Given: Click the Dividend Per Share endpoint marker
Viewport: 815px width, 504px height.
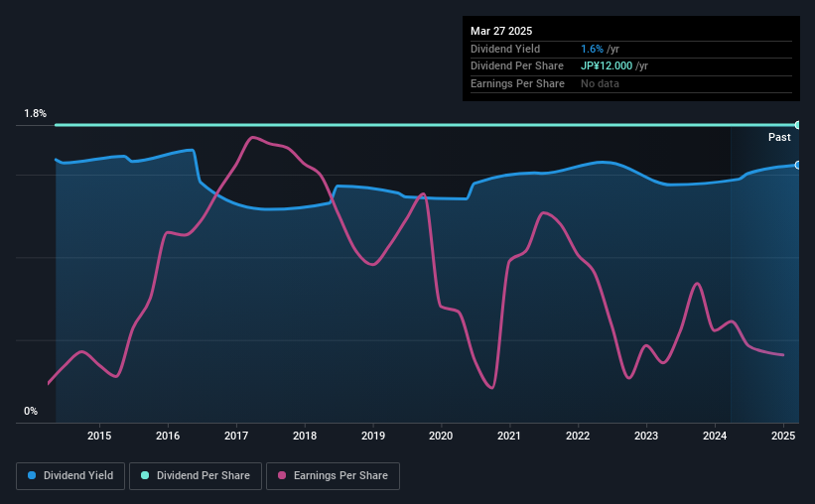Looking at the screenshot, I should 798,125.
